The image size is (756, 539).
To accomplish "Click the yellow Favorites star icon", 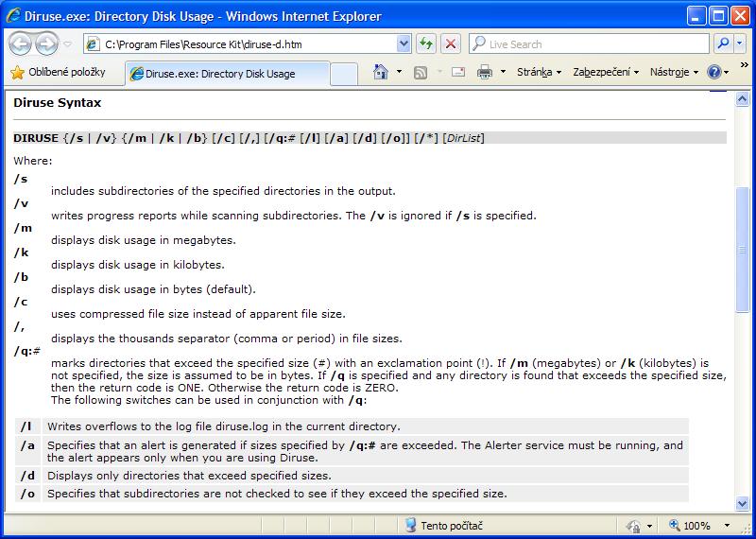I will 17,73.
